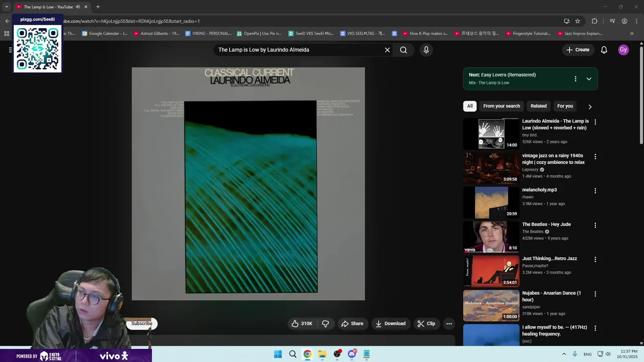Open melancholy.mp3 video title link
Screen dimensions: 644x362
(539, 190)
